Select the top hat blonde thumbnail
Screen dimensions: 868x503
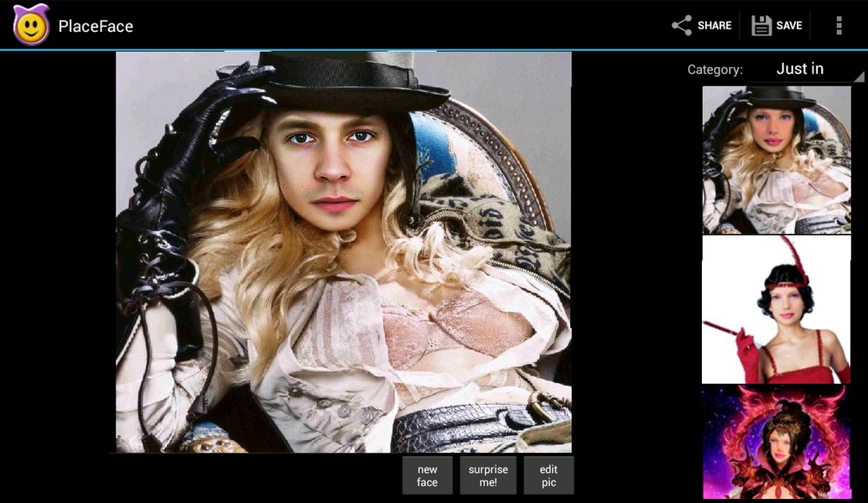776,160
